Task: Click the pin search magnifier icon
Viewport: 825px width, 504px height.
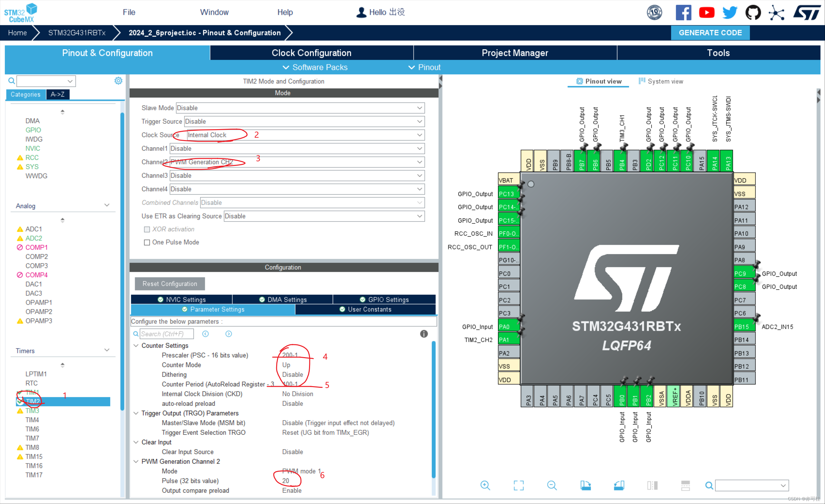Action: (x=709, y=485)
